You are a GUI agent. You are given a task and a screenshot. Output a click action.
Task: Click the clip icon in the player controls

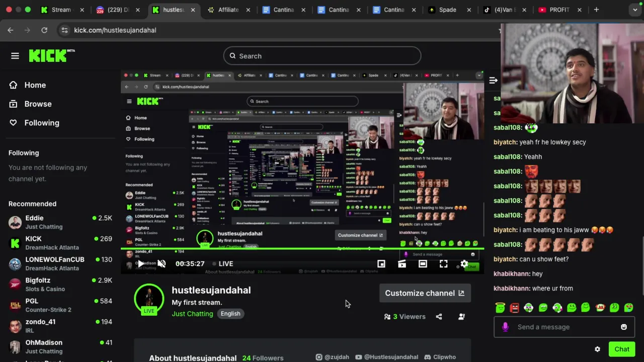pos(401,264)
